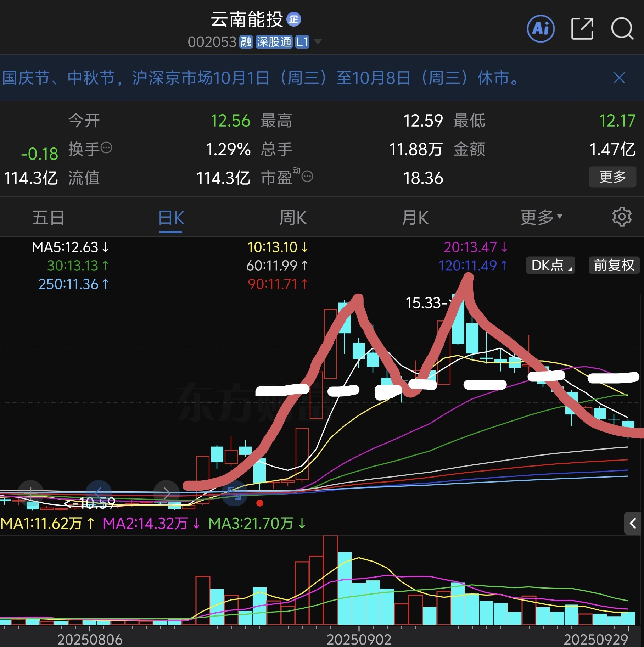Tap the 市盈 value 18.36
644x647 pixels.
[x=423, y=178]
